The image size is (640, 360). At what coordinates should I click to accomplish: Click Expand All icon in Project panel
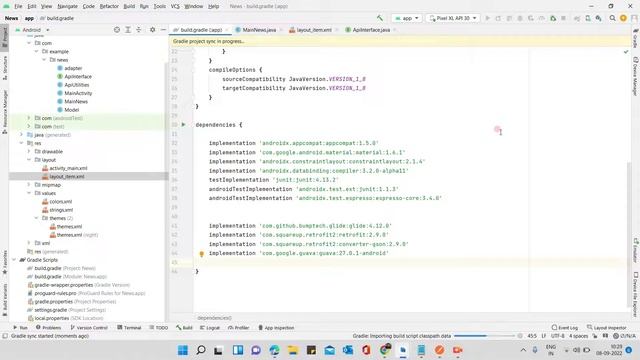coord(128,30)
